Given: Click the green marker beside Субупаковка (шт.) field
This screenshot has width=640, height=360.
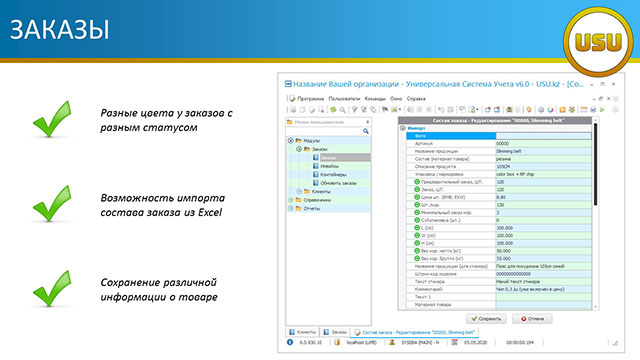Looking at the screenshot, I should click(417, 220).
